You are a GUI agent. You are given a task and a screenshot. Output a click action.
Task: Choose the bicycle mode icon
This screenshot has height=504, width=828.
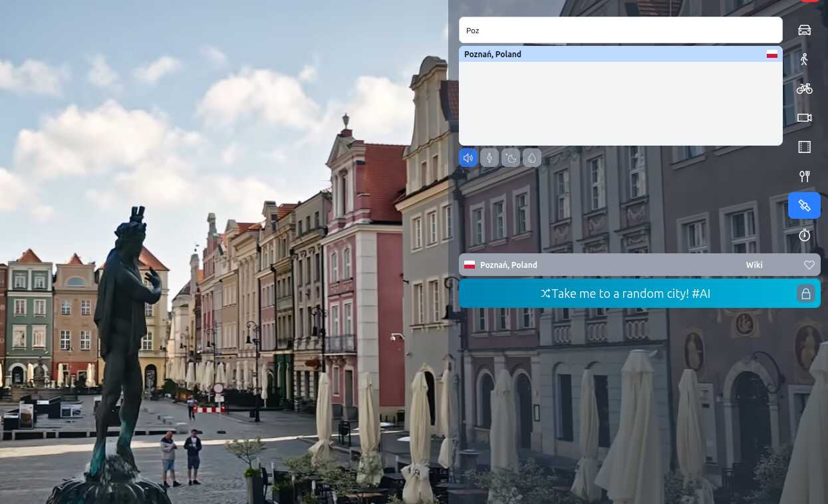click(804, 88)
